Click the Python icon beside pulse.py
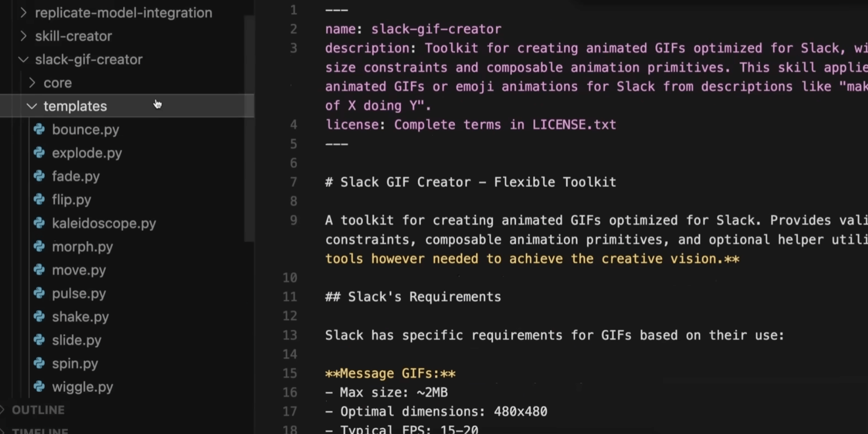 click(39, 293)
